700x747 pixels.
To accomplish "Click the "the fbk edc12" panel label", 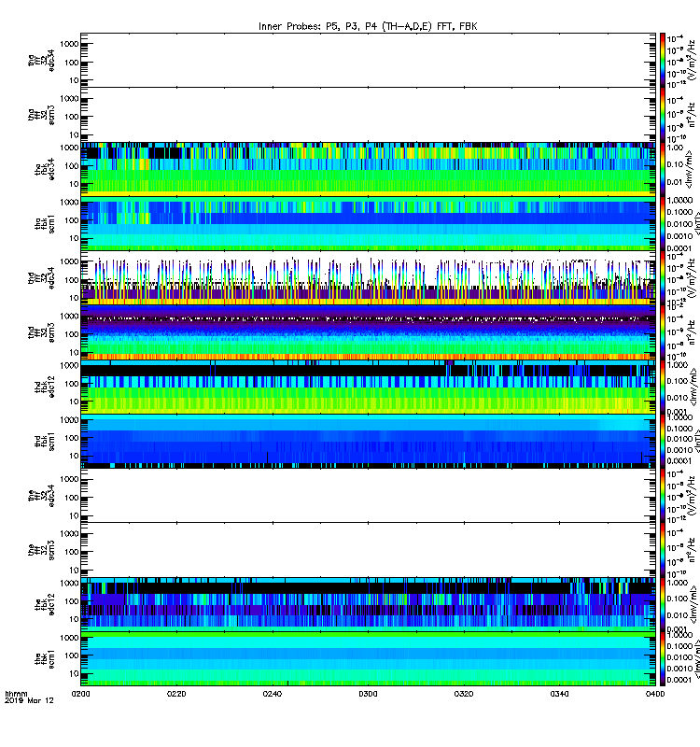I will click(45, 604).
